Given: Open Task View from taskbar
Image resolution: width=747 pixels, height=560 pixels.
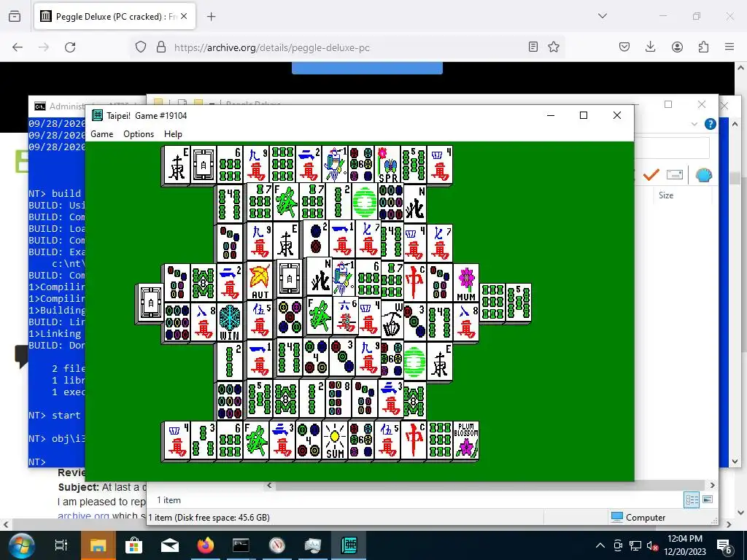Looking at the screenshot, I should point(61,545).
